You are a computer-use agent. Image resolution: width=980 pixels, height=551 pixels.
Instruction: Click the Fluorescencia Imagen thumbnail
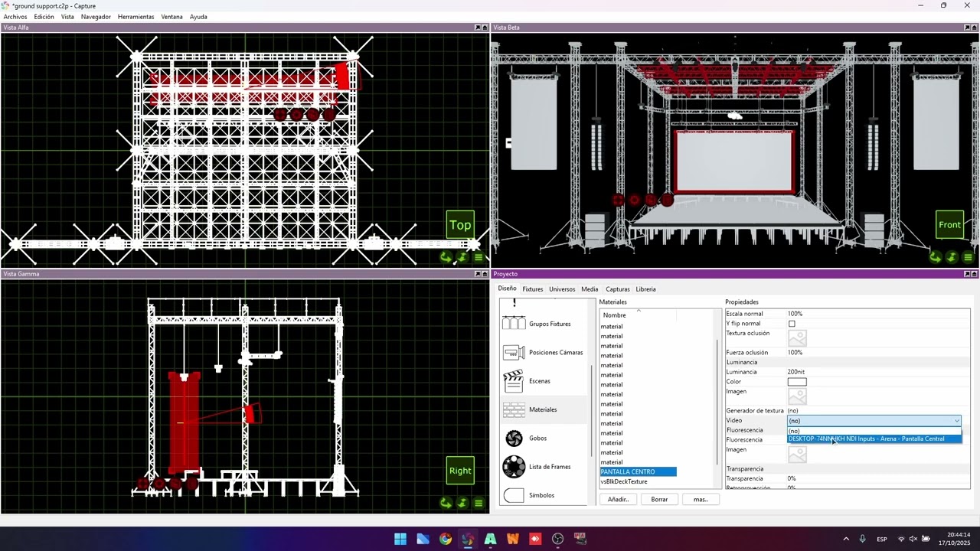797,455
